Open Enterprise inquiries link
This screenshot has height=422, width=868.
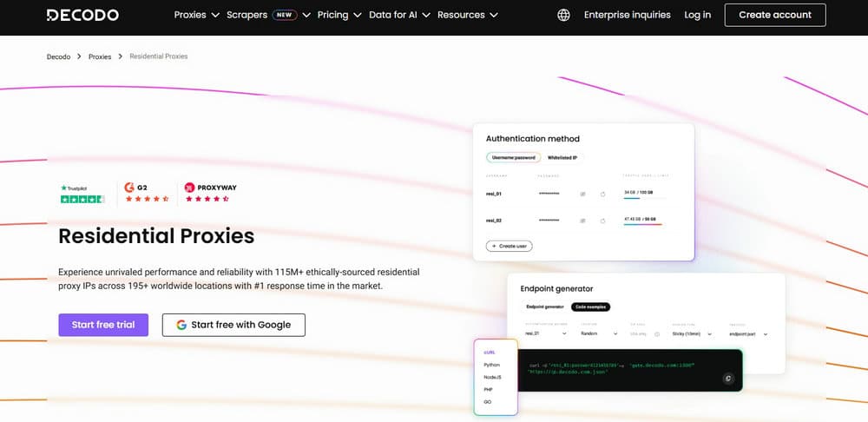tap(628, 15)
